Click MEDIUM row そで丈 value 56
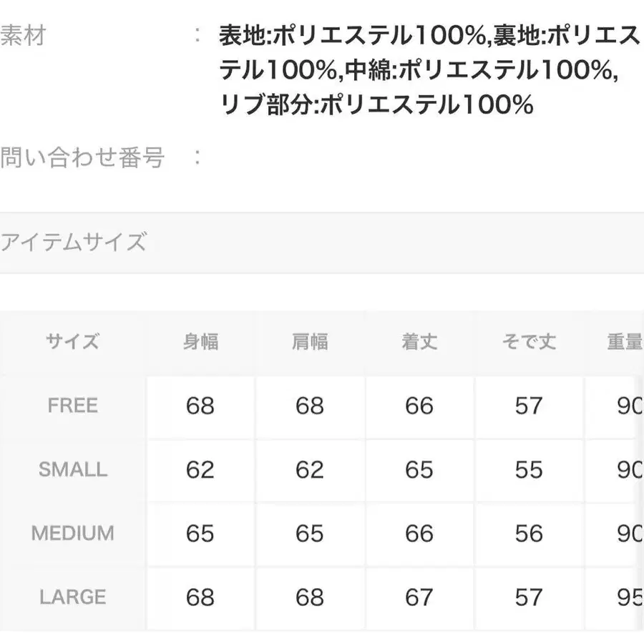Viewport: 644px width, 644px height. 529,533
